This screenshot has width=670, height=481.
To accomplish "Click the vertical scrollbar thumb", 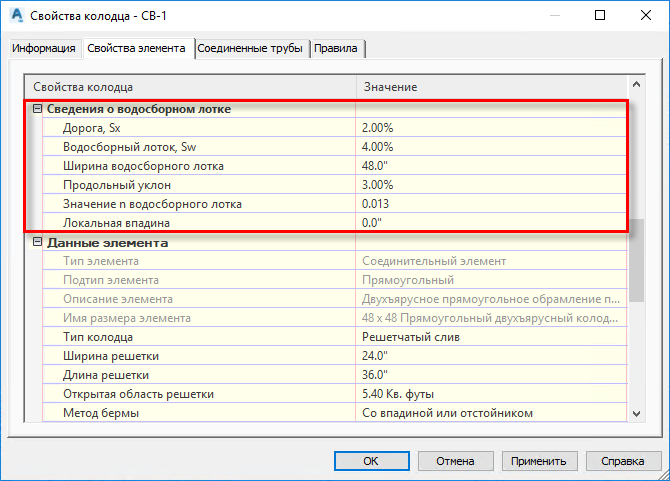I will pos(636,261).
